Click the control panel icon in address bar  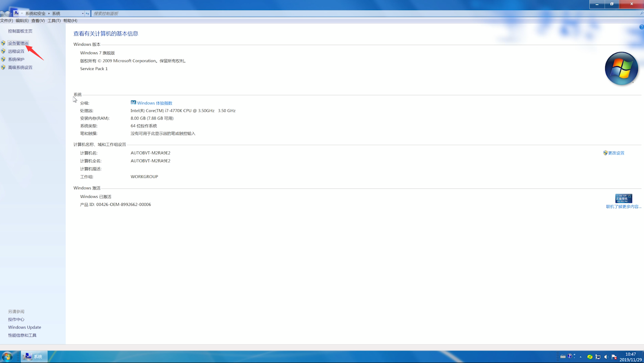click(16, 13)
